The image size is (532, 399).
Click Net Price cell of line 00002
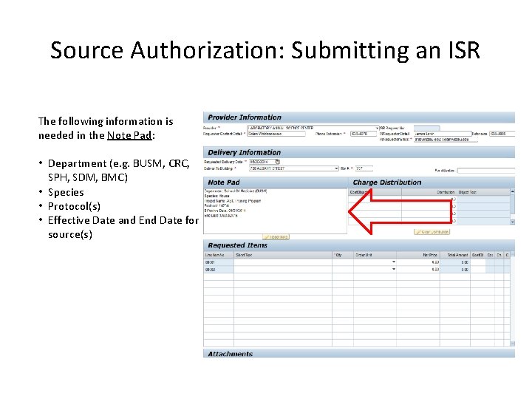(418, 270)
